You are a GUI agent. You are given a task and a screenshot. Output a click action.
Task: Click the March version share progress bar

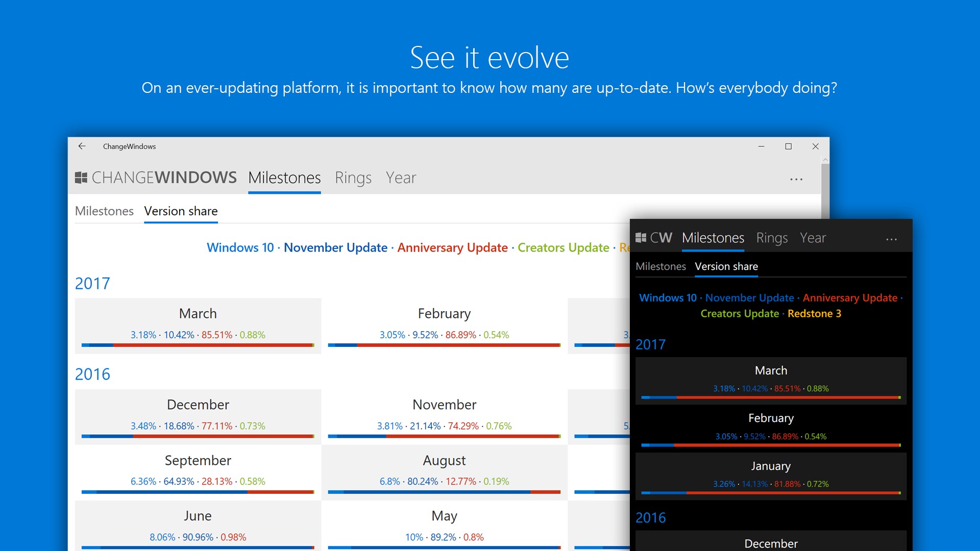[x=198, y=345]
